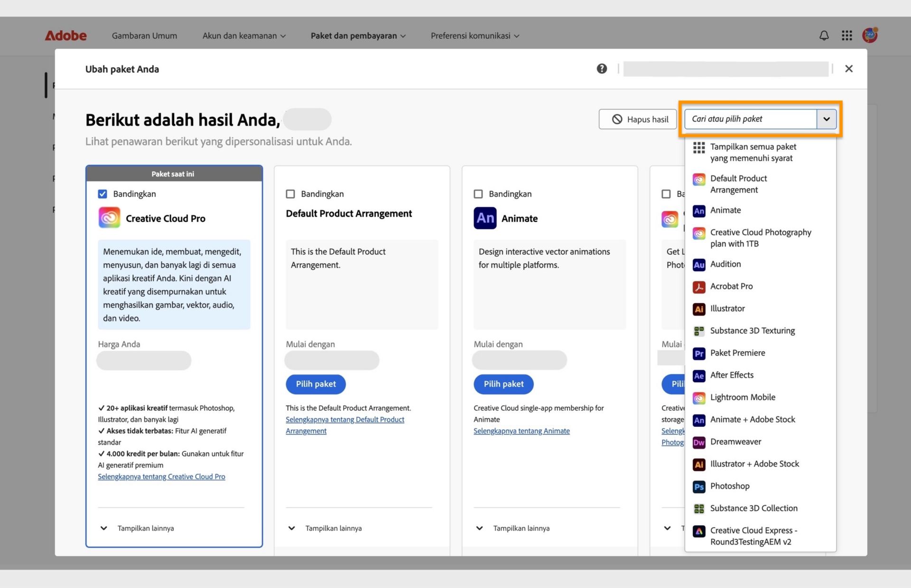Select Audition in the plan dropdown
Image resolution: width=911 pixels, height=588 pixels.
(725, 264)
